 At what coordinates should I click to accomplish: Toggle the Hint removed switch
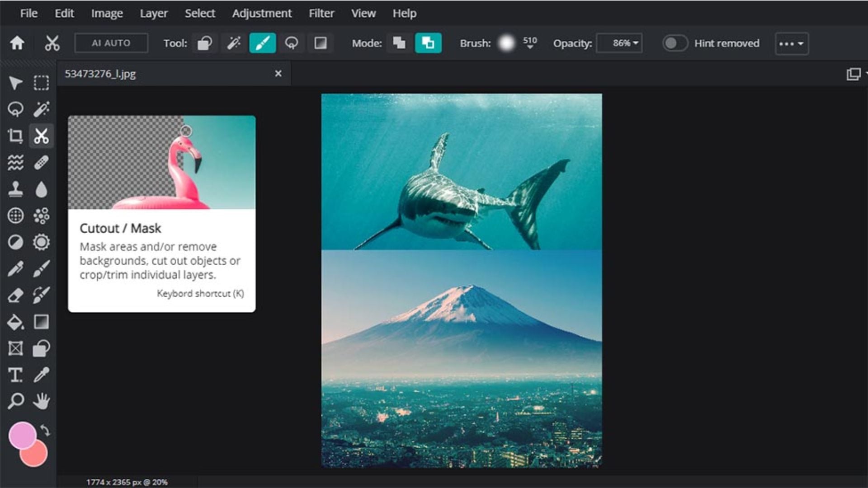(675, 43)
